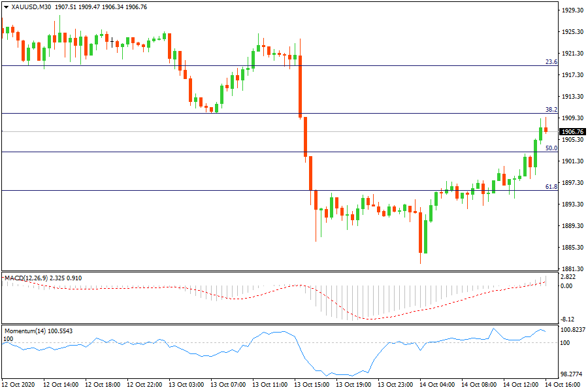Click the 50.0 Fibonacci level label
588x392 pixels.
[x=551, y=148]
